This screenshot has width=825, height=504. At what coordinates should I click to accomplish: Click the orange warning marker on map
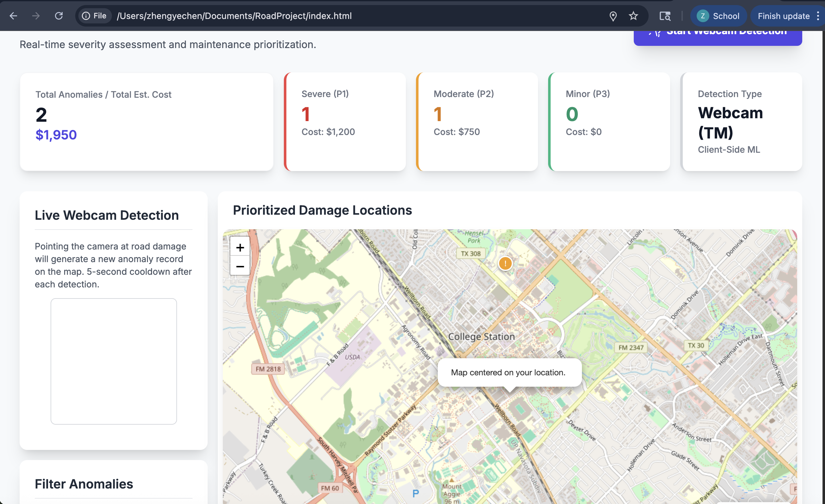pos(505,263)
